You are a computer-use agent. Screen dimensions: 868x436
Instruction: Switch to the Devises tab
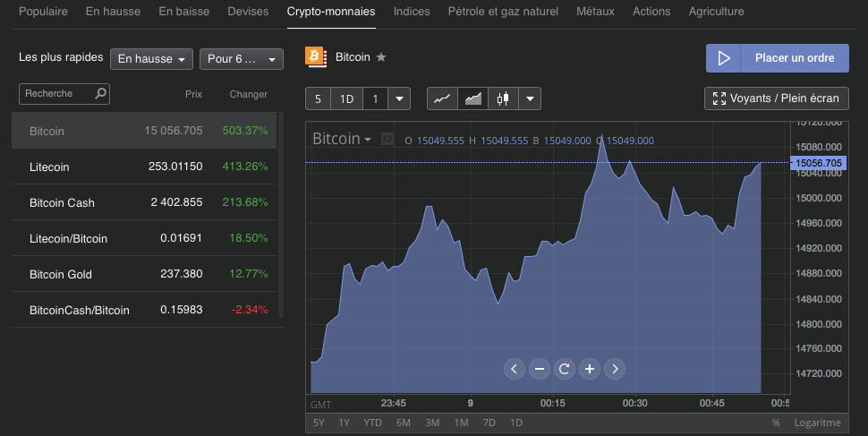[x=248, y=12]
